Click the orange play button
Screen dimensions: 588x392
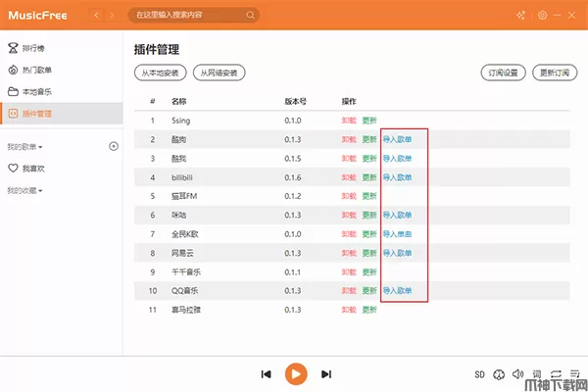tap(296, 374)
